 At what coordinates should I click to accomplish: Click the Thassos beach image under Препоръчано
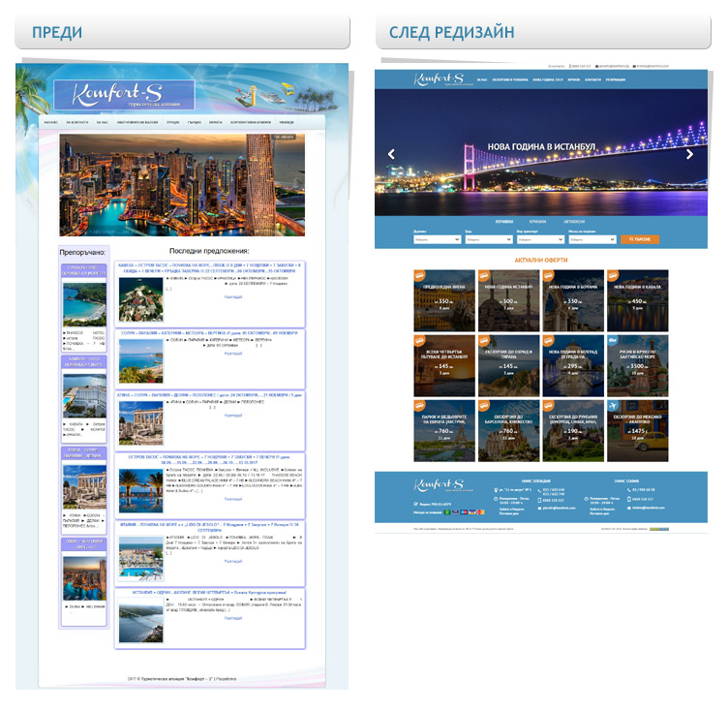tap(84, 305)
